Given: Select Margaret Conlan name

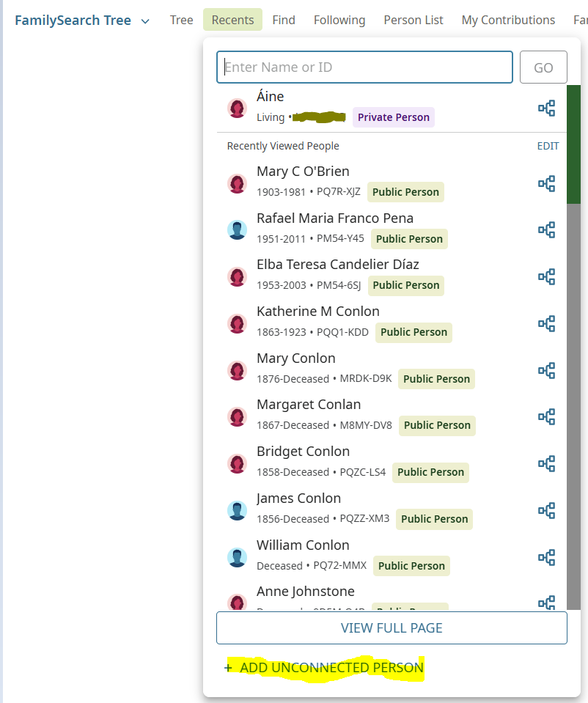Looking at the screenshot, I should 309,405.
